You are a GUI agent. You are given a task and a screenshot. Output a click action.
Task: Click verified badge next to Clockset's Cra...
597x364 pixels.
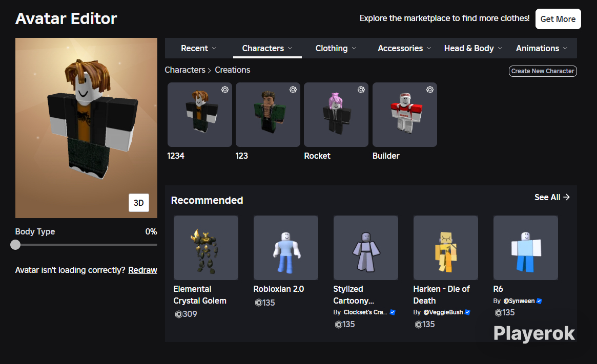coord(393,312)
